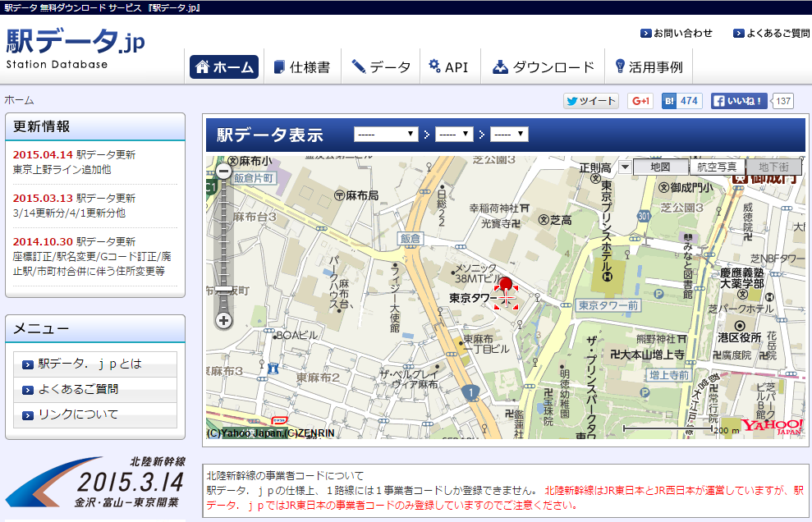Click arrow icon beside 駅データ．ｊｐとは
The height and width of the screenshot is (522, 812).
(x=28, y=364)
